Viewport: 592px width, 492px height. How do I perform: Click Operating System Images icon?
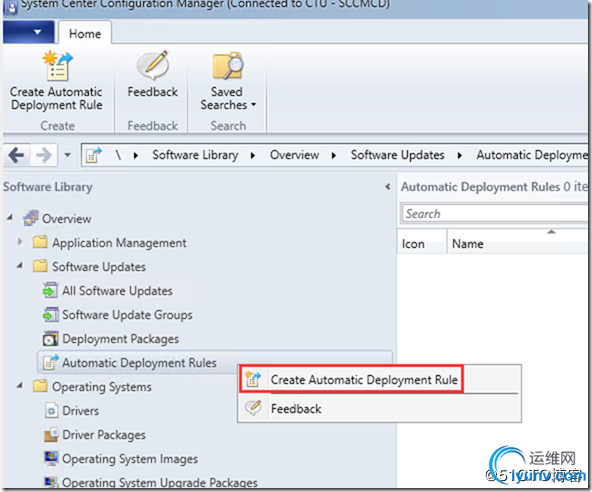(51, 458)
